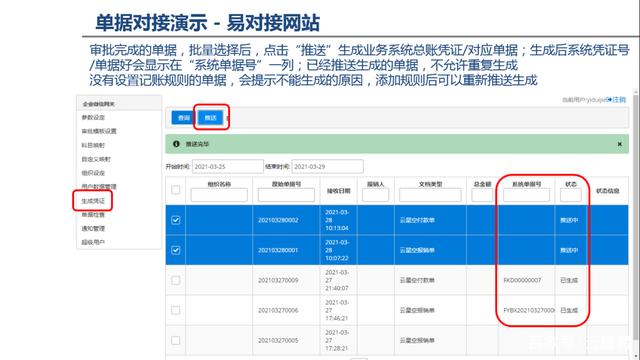The width and height of the screenshot is (640, 360).
Task: Open 通知管理 in the sidebar
Action: (93, 229)
